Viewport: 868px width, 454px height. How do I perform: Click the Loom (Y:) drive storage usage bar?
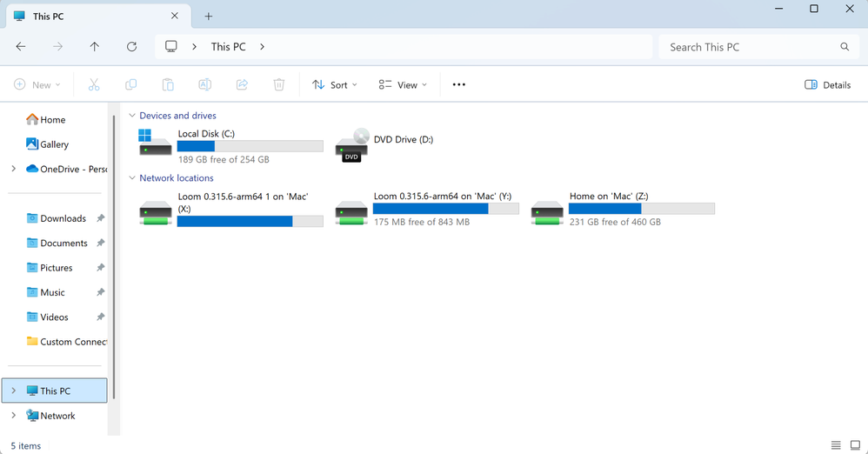pos(445,209)
